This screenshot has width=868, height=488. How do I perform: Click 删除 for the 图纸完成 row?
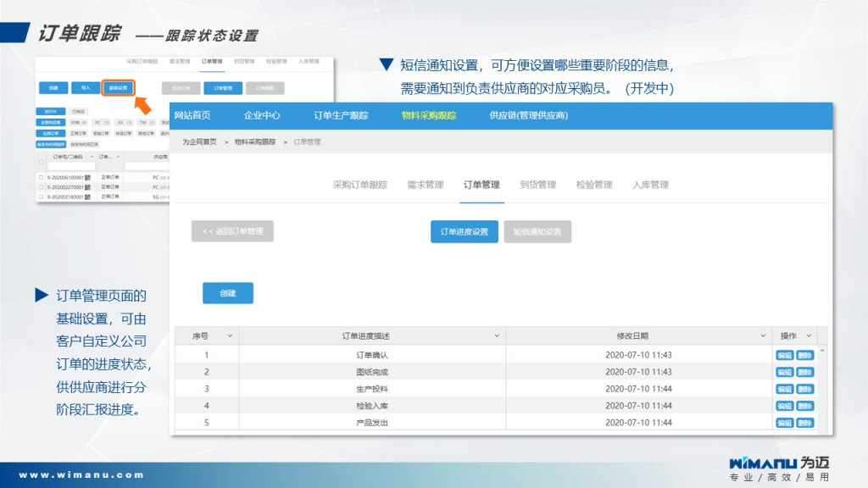point(804,372)
